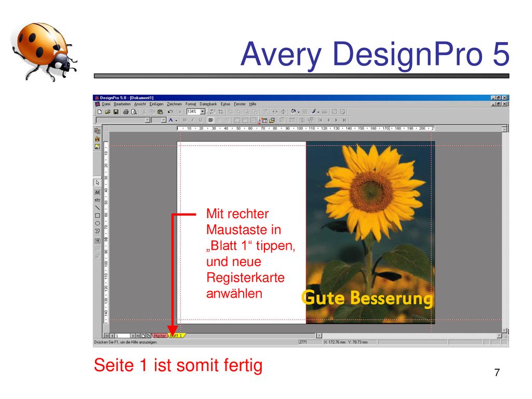Screen dimensions: 532x399
Task: Expand the font name dropdown
Action: [x=147, y=120]
